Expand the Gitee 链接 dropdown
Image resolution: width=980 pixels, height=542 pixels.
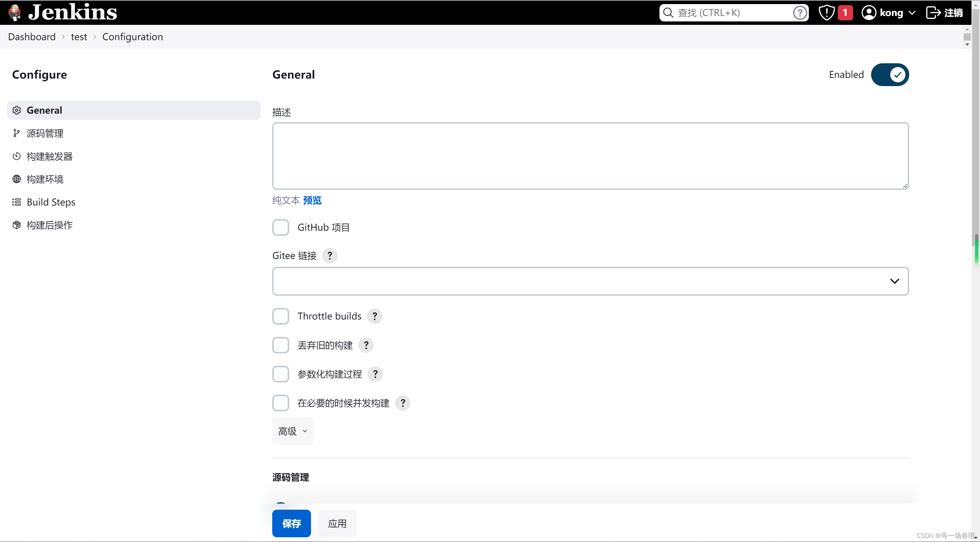895,281
